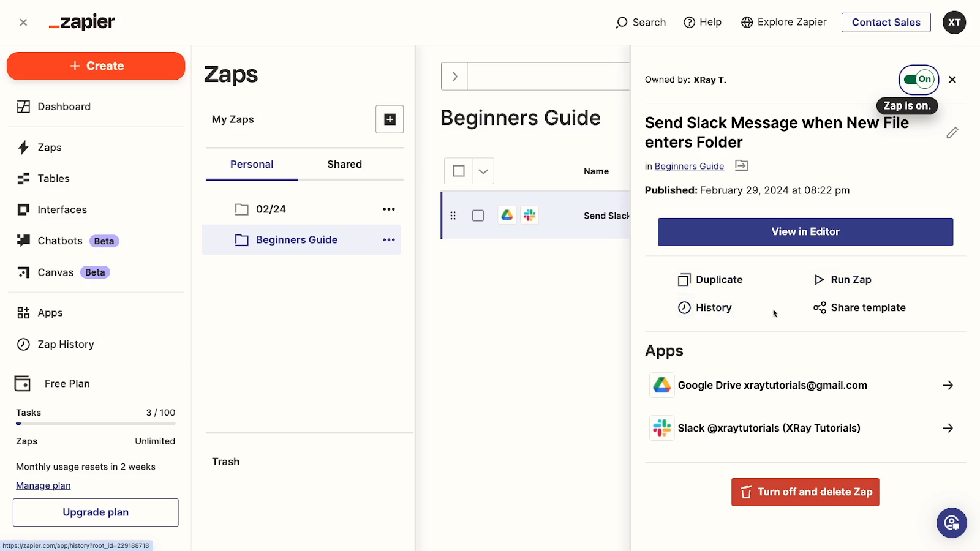
Task: Click the Slack icon in the Zap row
Action: [530, 216]
